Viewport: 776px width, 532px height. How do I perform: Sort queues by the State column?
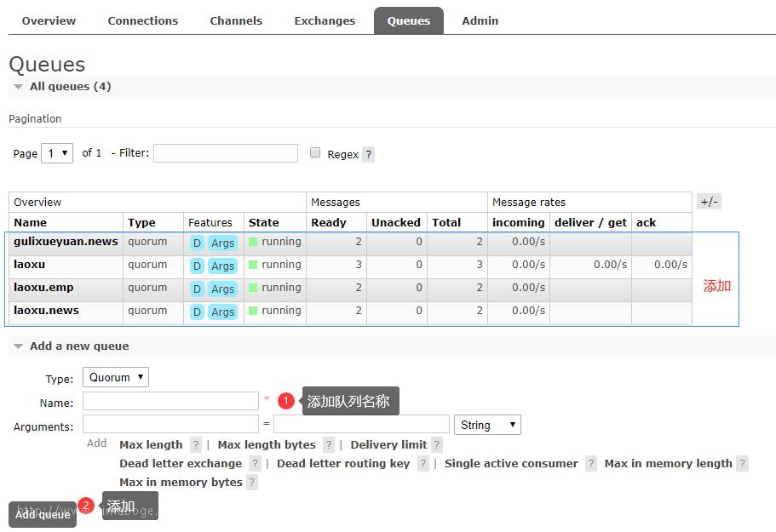(x=264, y=222)
